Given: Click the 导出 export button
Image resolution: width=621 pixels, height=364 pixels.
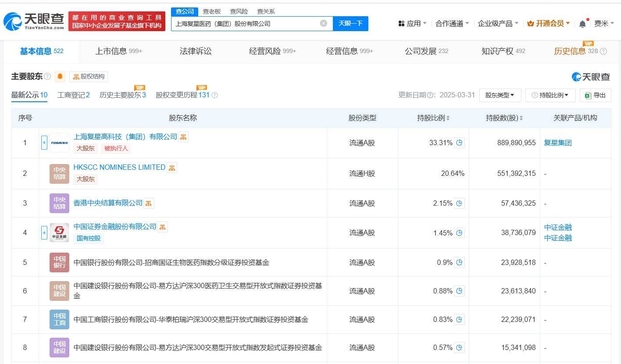Looking at the screenshot, I should [595, 95].
